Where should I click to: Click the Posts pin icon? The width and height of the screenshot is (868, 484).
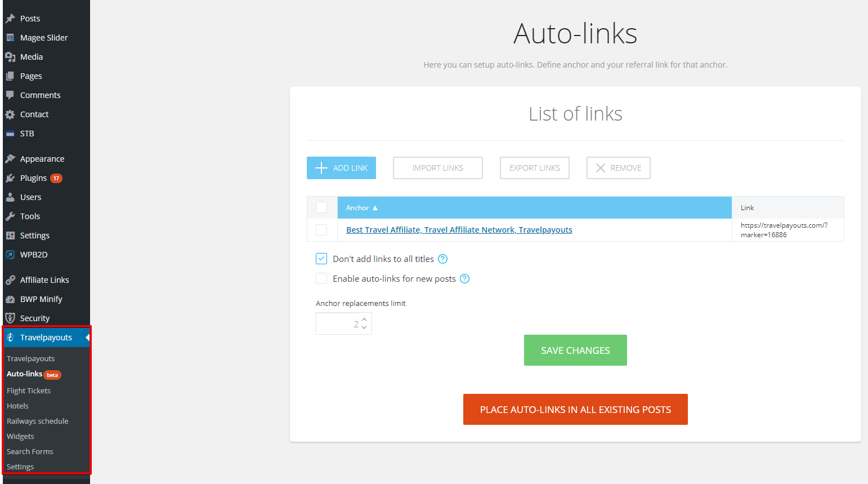click(x=10, y=19)
